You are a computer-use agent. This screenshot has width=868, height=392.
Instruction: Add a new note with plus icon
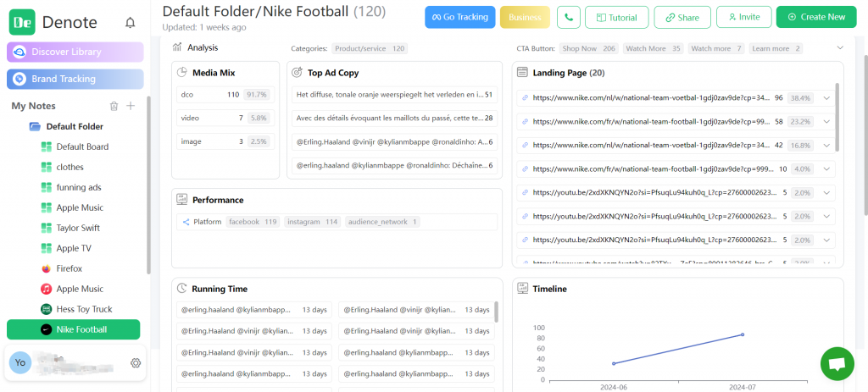tap(131, 106)
